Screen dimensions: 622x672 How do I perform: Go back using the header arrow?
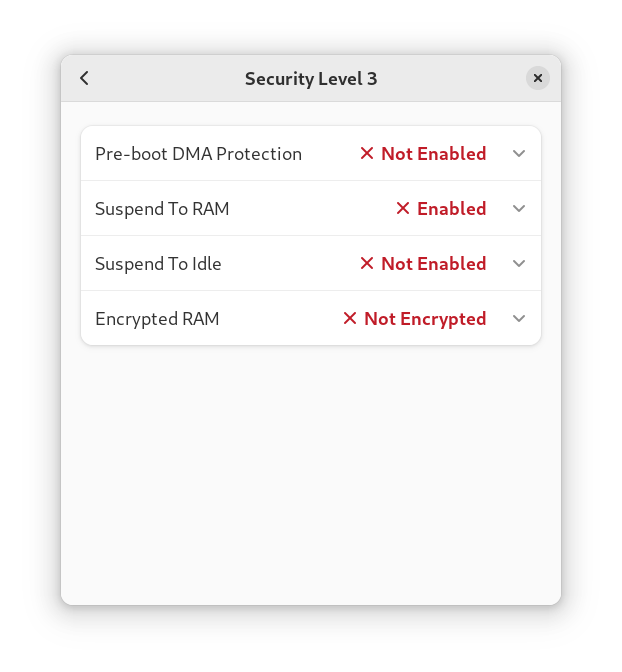tap(84, 78)
